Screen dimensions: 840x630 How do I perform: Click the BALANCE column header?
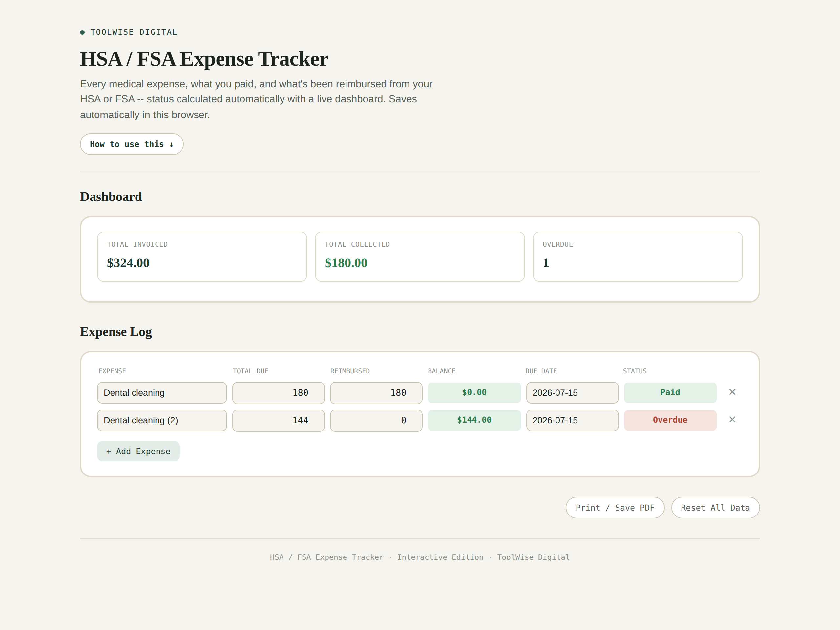442,371
